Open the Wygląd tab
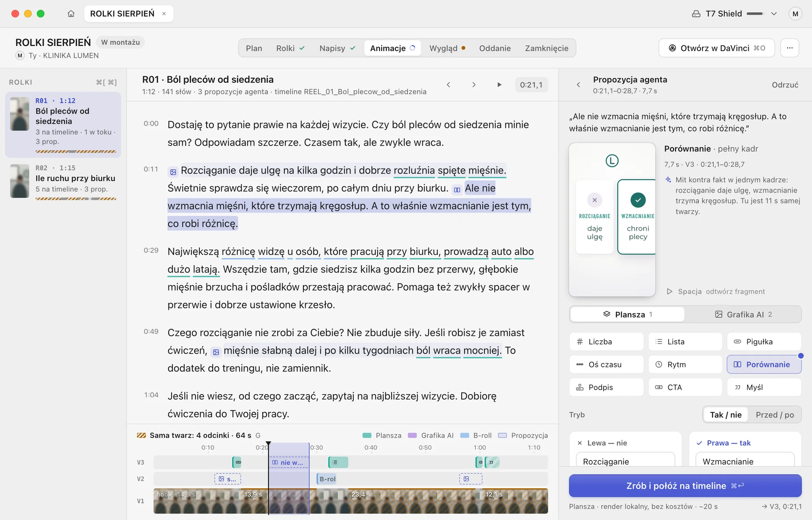812x520 pixels. 447,48
